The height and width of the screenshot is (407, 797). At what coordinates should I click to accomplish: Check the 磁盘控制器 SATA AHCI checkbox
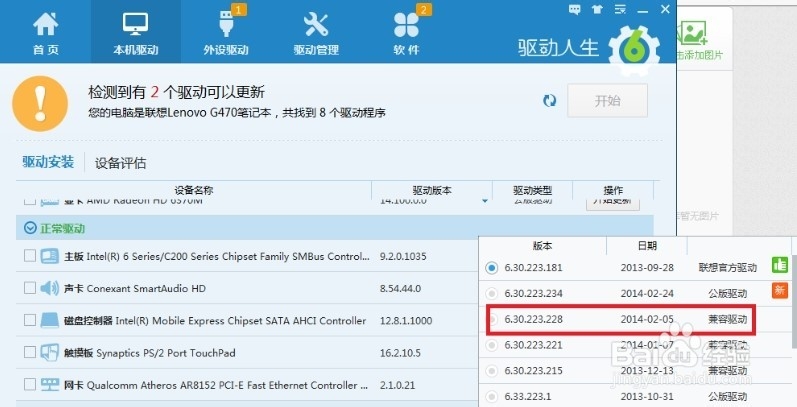tap(30, 320)
